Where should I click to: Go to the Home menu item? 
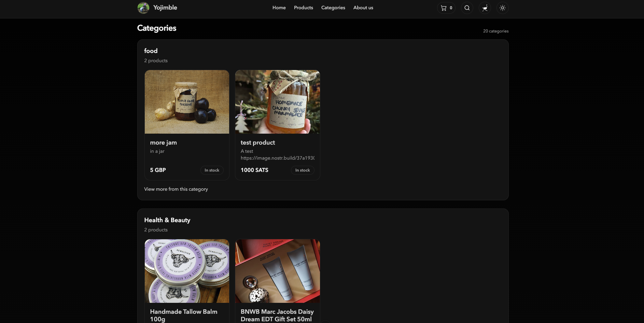click(x=279, y=8)
